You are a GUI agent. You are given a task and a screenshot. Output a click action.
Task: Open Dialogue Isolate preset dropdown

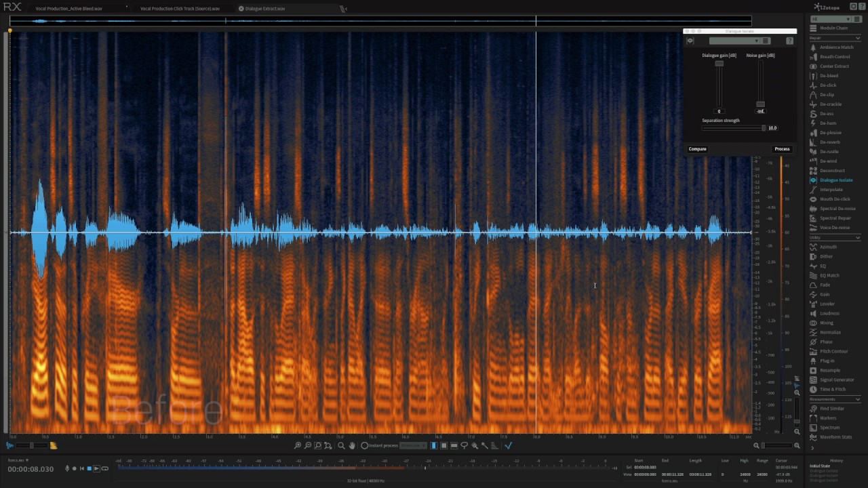[x=734, y=41]
